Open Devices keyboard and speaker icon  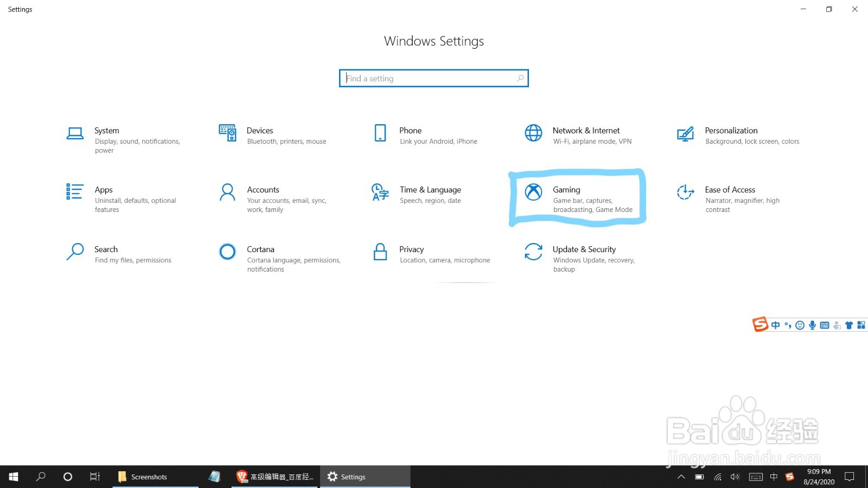pyautogui.click(x=227, y=133)
